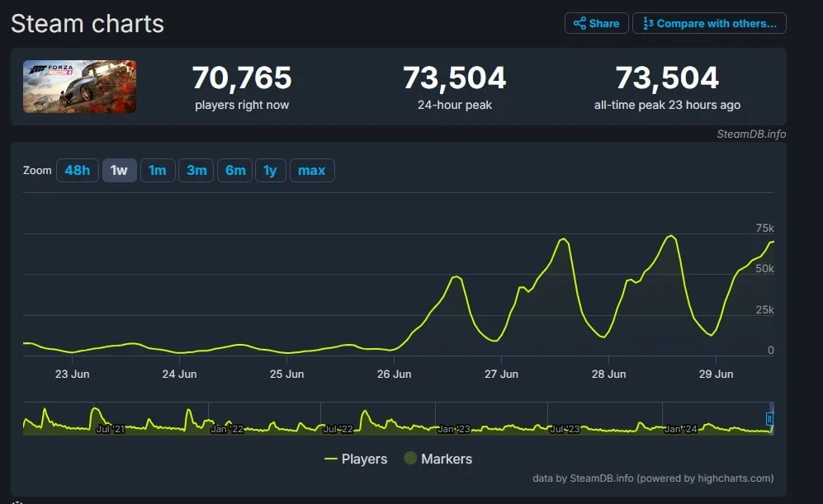Click the 50k y-axis label
The height and width of the screenshot is (504, 823).
(764, 269)
